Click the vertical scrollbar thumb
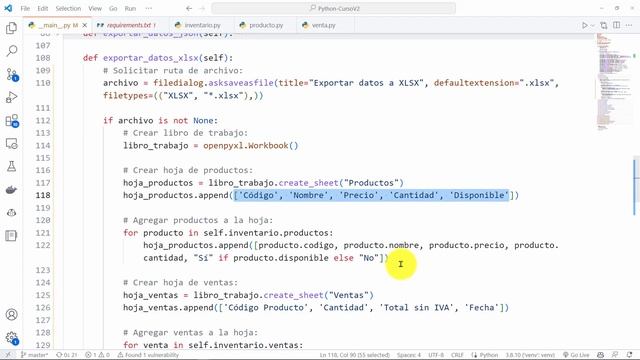Screen dimensions: 640x360 637,186
